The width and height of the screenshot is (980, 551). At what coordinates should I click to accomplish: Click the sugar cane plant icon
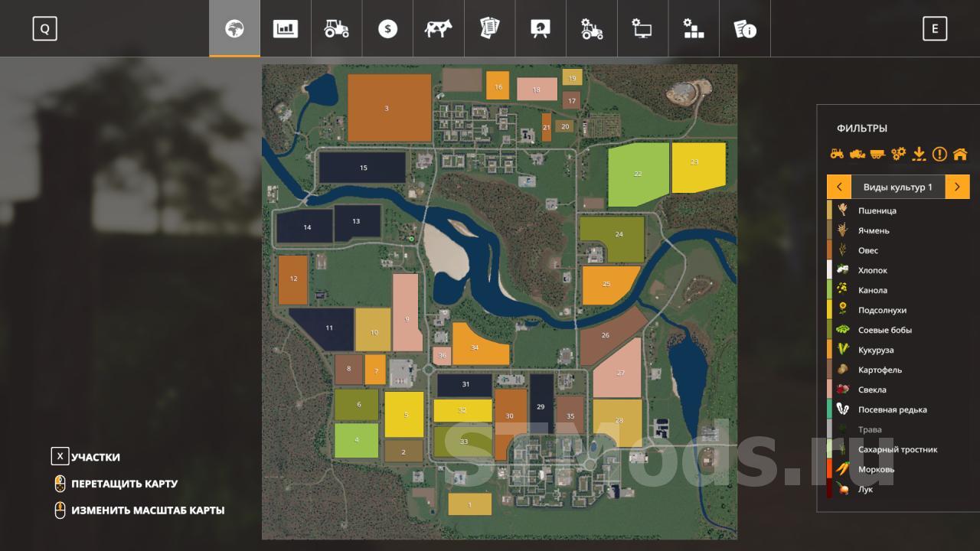click(842, 449)
